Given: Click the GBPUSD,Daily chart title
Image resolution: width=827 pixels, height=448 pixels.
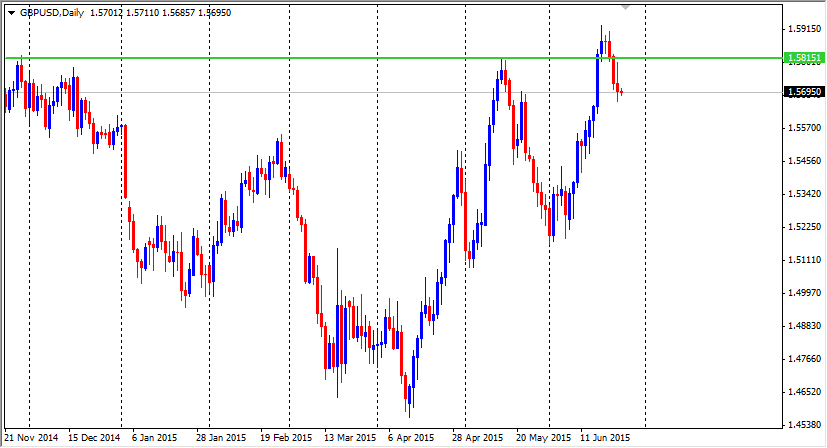Looking at the screenshot, I should pyautogui.click(x=52, y=13).
